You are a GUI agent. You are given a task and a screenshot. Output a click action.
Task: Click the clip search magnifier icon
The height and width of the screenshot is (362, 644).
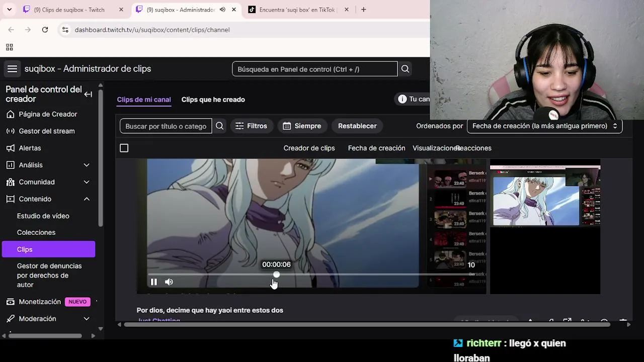219,126
